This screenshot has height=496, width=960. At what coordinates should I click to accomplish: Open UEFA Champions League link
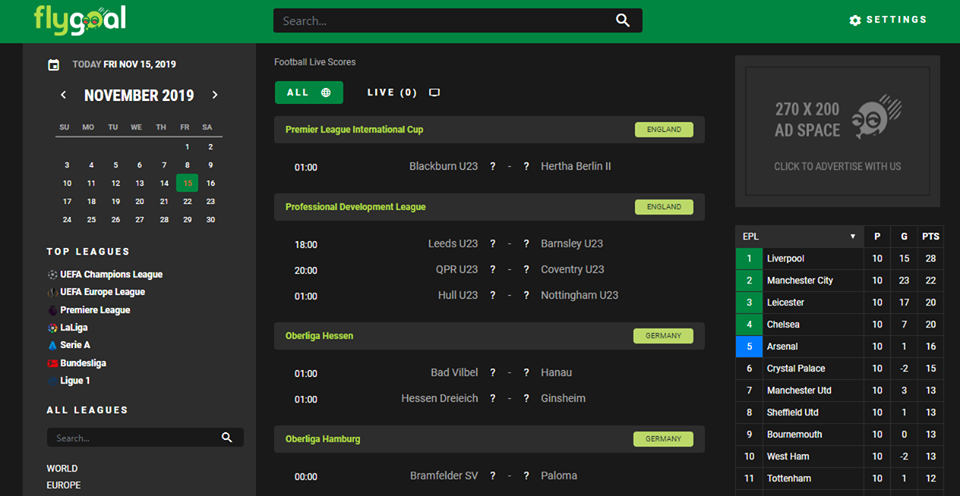[x=111, y=274]
